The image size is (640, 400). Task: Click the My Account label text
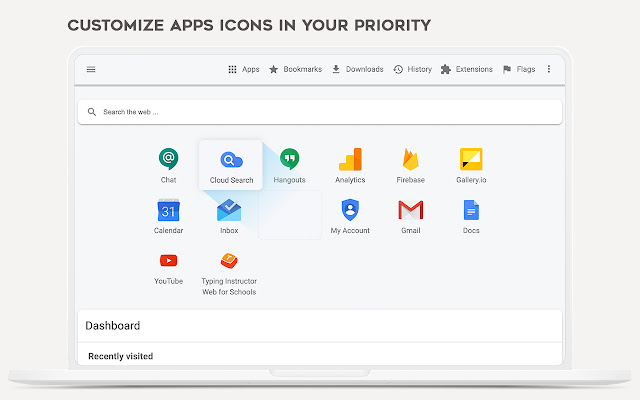[350, 231]
